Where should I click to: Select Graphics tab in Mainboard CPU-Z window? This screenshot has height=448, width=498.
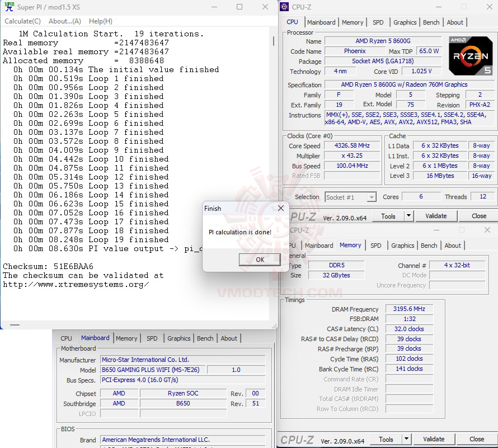179,338
